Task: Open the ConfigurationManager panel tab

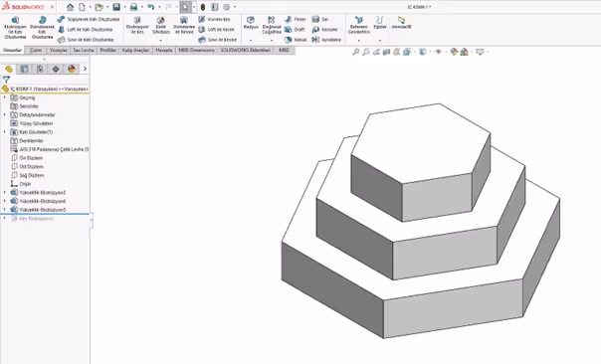Action: [x=40, y=69]
